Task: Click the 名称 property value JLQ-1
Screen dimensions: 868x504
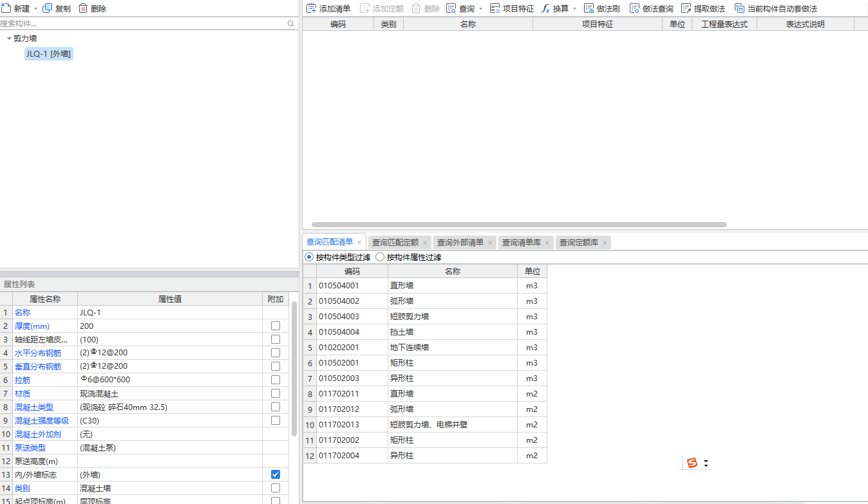Action: tap(170, 312)
